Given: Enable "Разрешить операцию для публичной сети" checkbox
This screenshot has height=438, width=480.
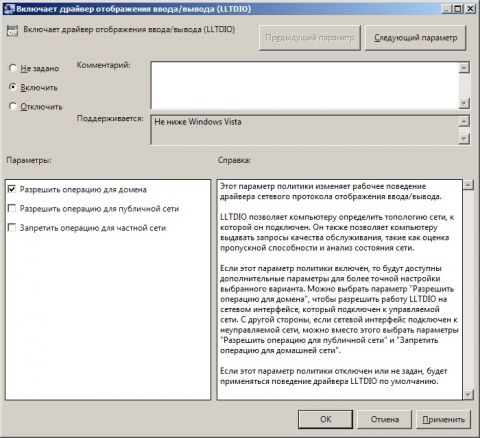Looking at the screenshot, I should point(12,209).
